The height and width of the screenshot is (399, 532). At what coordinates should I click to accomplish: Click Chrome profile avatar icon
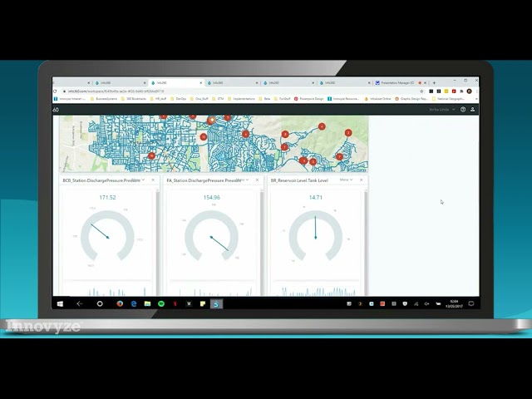point(469,91)
